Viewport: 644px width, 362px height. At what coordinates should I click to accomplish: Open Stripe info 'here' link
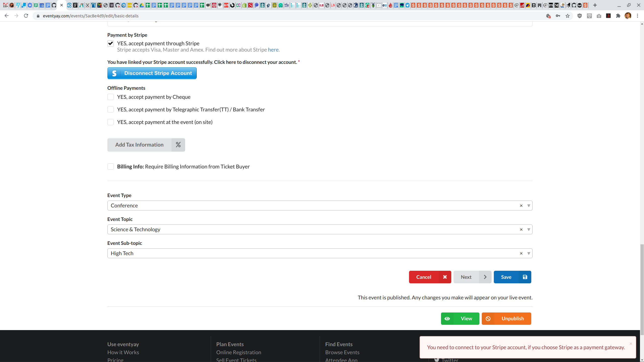[273, 50]
